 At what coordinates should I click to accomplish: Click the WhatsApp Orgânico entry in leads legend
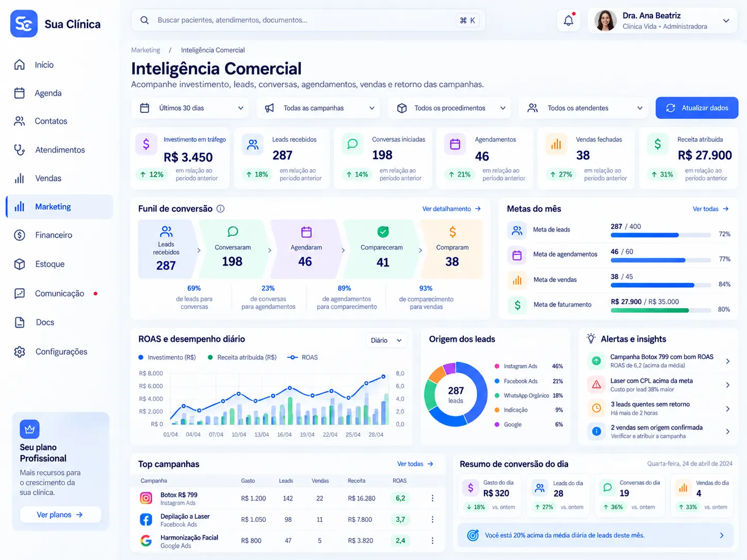[529, 396]
